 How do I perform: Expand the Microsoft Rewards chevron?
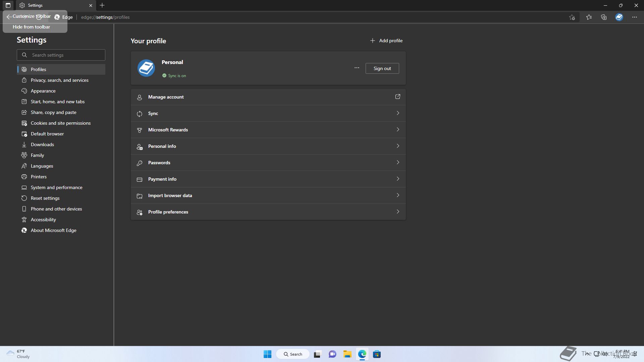398,129
